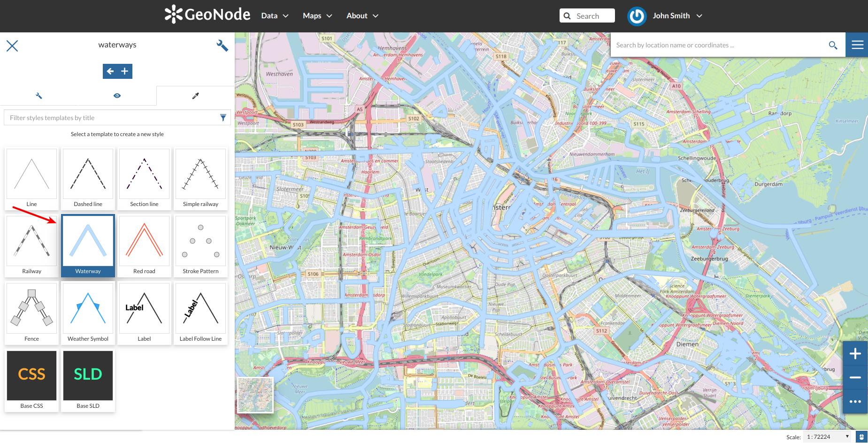Select the Line style template

click(x=31, y=178)
